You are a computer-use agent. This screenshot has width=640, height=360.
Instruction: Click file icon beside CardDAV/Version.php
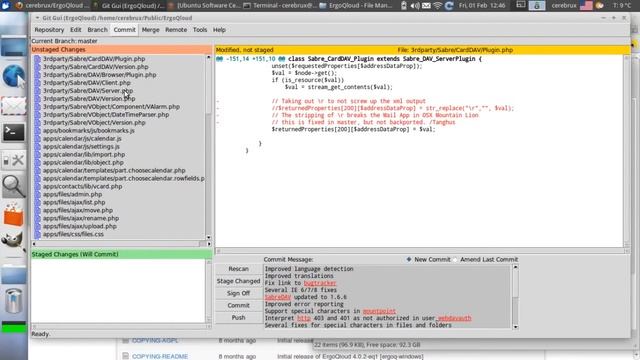click(38, 67)
